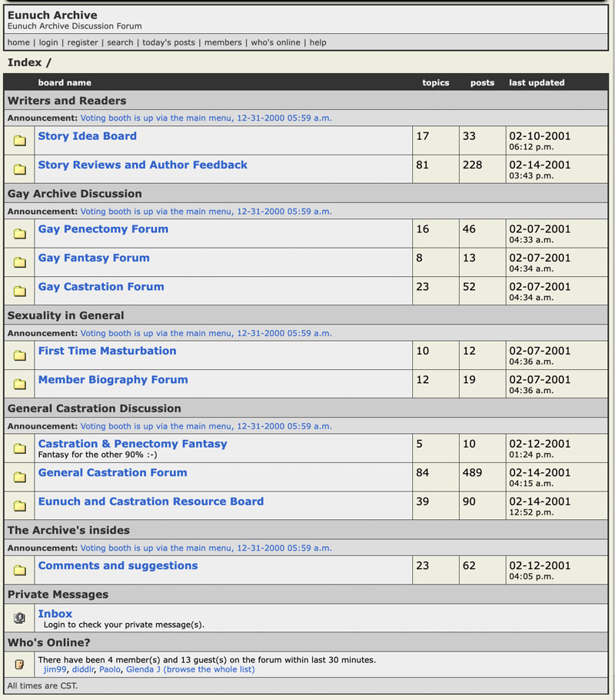The width and height of the screenshot is (615, 700).
Task: Click folder icon next to Gay Fantasy Forum
Action: (x=20, y=262)
